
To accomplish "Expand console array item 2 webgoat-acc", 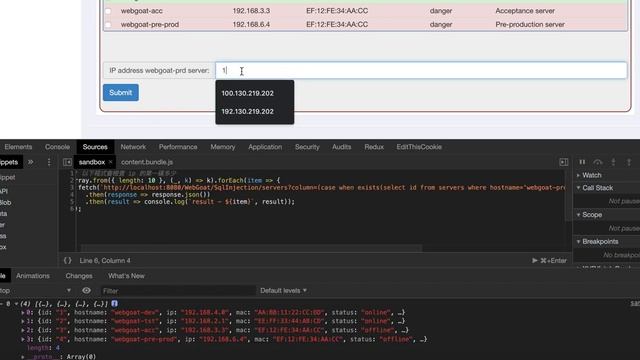I will click(x=23, y=330).
